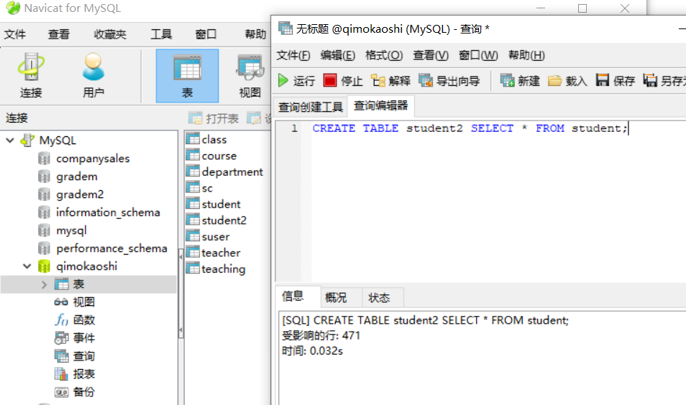The image size is (687, 405).
Task: Open the 连接 connection tool
Action: click(x=31, y=75)
